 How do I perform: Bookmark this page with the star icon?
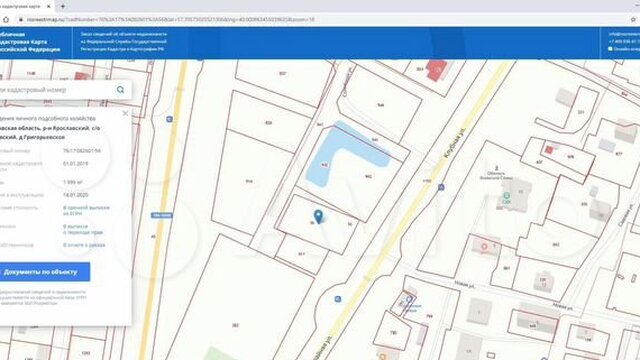tap(633, 19)
